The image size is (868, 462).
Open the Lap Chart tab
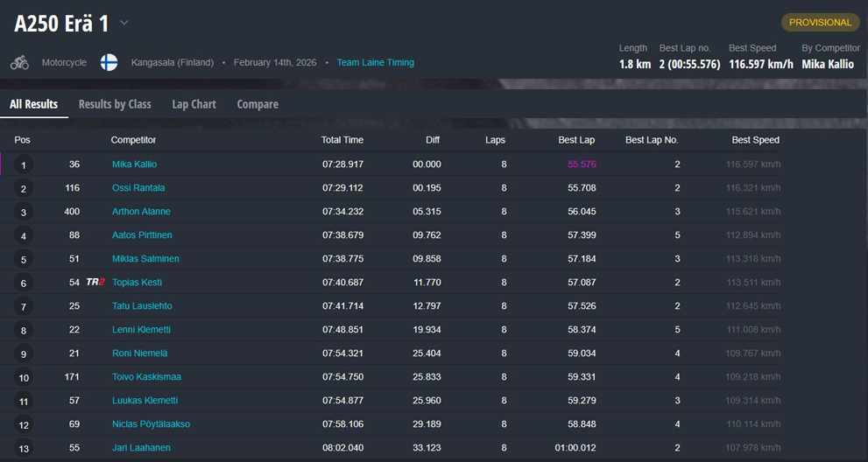(194, 104)
